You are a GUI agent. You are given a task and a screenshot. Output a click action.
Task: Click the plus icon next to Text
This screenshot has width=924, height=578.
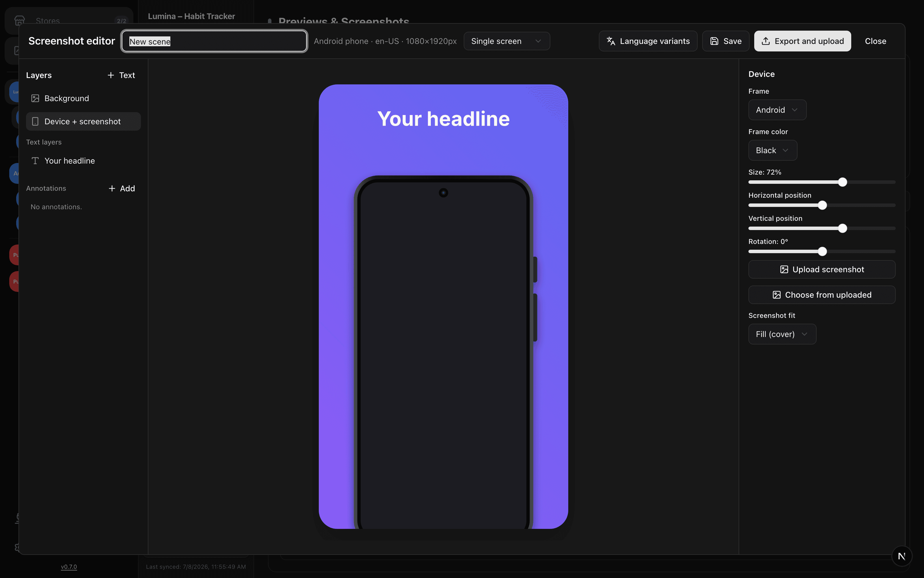[111, 75]
